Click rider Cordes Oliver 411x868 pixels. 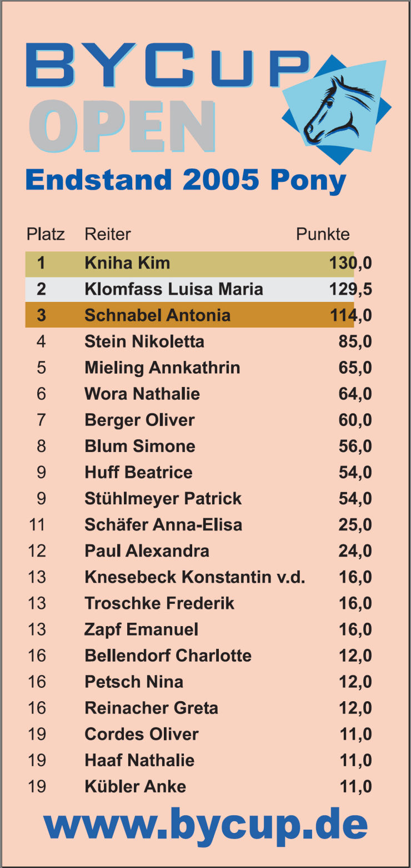click(141, 734)
